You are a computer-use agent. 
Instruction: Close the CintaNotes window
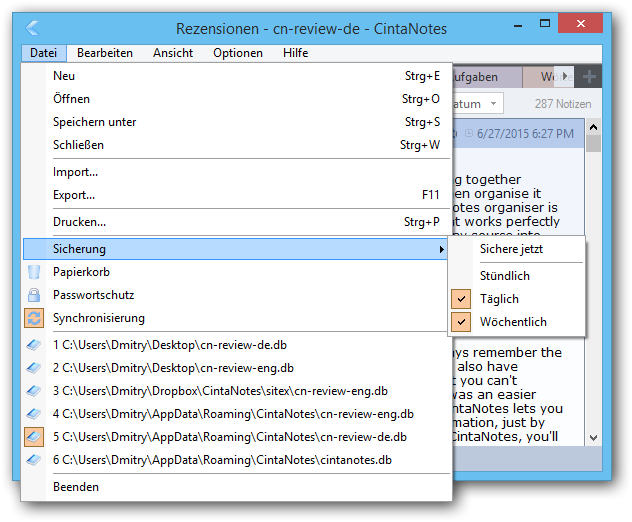[x=580, y=23]
